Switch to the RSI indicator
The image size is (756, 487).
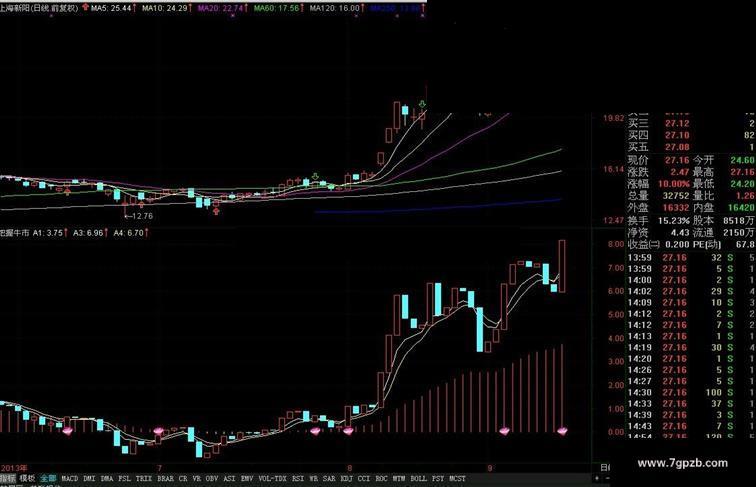[x=298, y=478]
